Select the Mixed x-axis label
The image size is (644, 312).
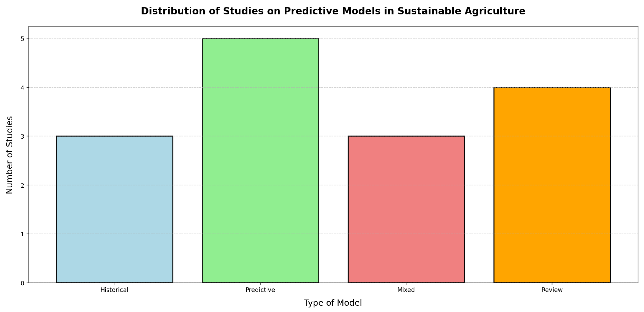(406, 290)
